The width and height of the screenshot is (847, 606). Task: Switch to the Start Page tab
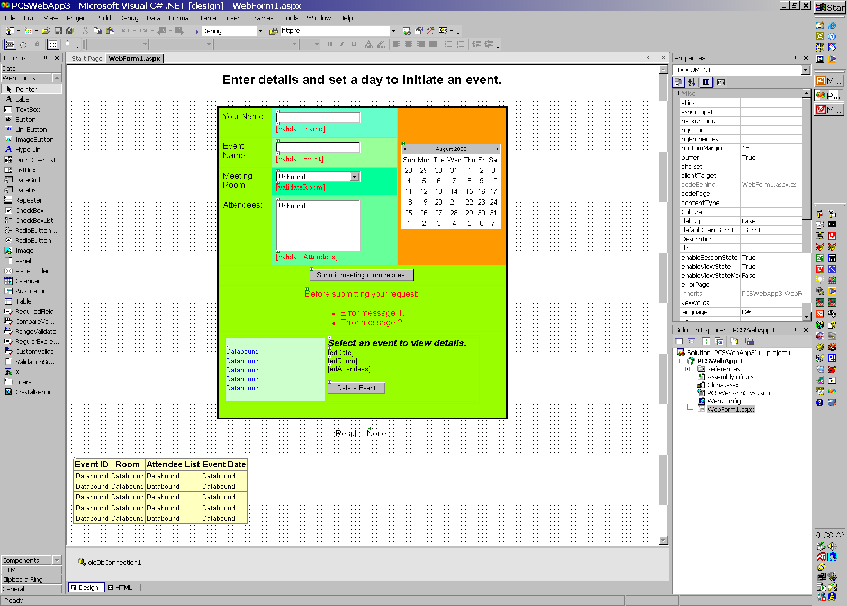(86, 58)
